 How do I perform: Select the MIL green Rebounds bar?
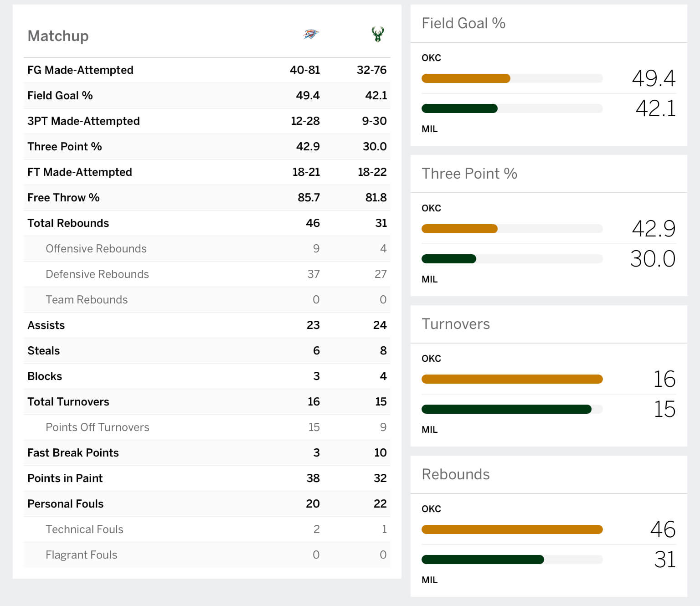point(483,560)
